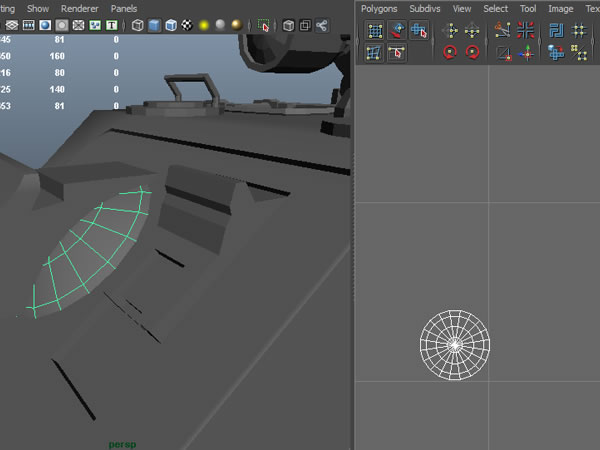The height and width of the screenshot is (450, 600).
Task: Enable high quality rendering gold sphere
Action: coord(237,25)
